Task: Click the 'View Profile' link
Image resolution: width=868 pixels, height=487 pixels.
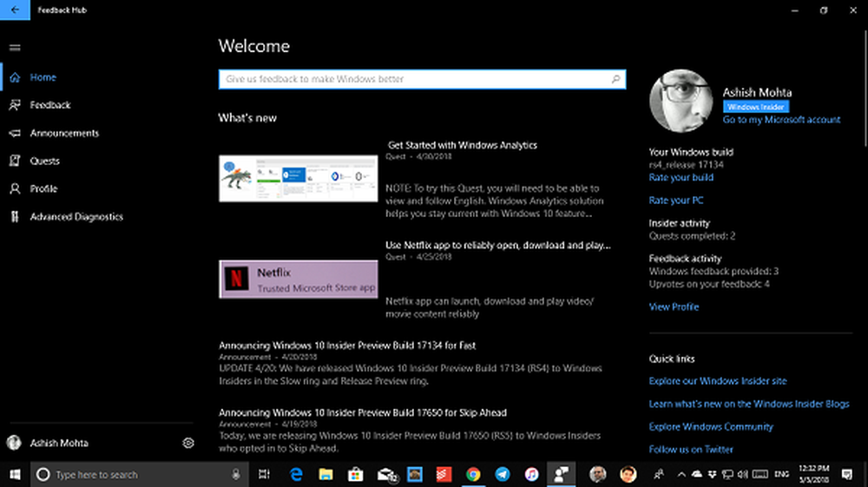Action: pyautogui.click(x=674, y=306)
